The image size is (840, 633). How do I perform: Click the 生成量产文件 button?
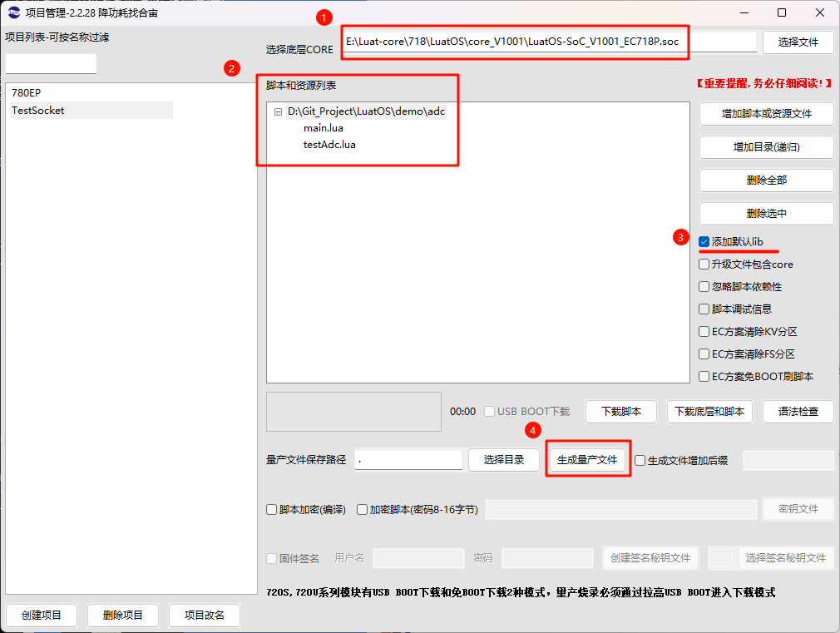pyautogui.click(x=587, y=459)
